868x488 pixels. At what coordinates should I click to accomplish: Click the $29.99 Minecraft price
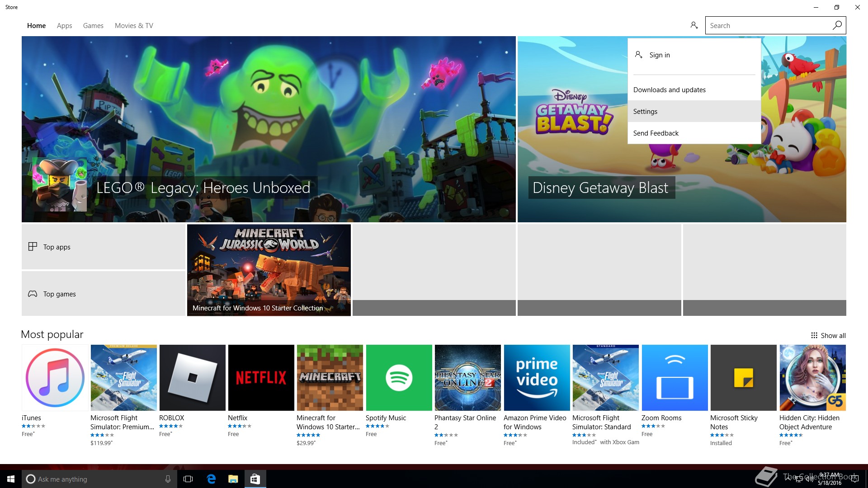point(306,443)
